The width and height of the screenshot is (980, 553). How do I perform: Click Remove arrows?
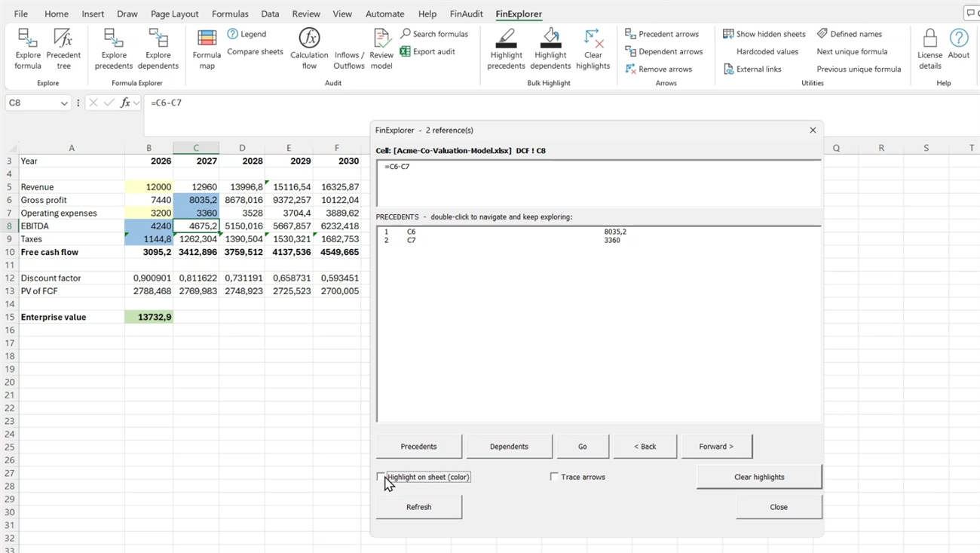pos(658,69)
